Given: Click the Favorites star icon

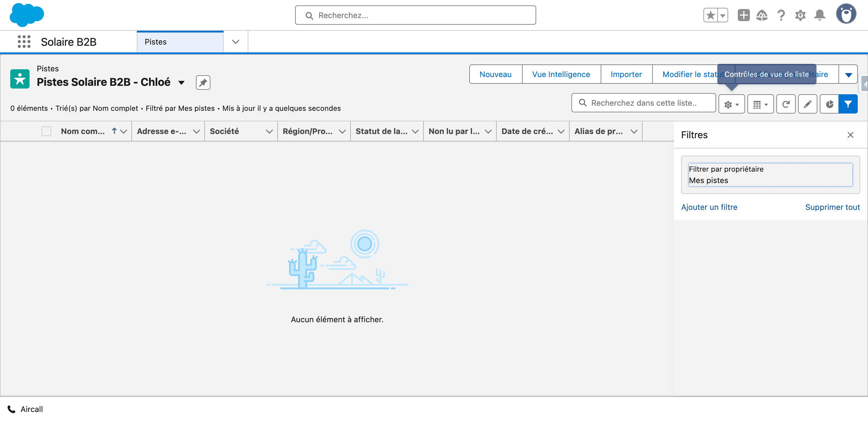Looking at the screenshot, I should click(710, 15).
